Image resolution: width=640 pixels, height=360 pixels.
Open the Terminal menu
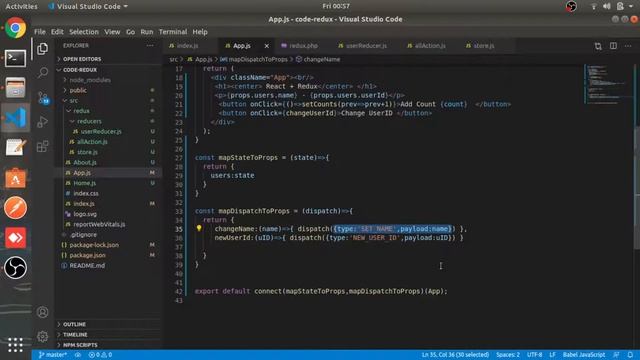(x=173, y=32)
